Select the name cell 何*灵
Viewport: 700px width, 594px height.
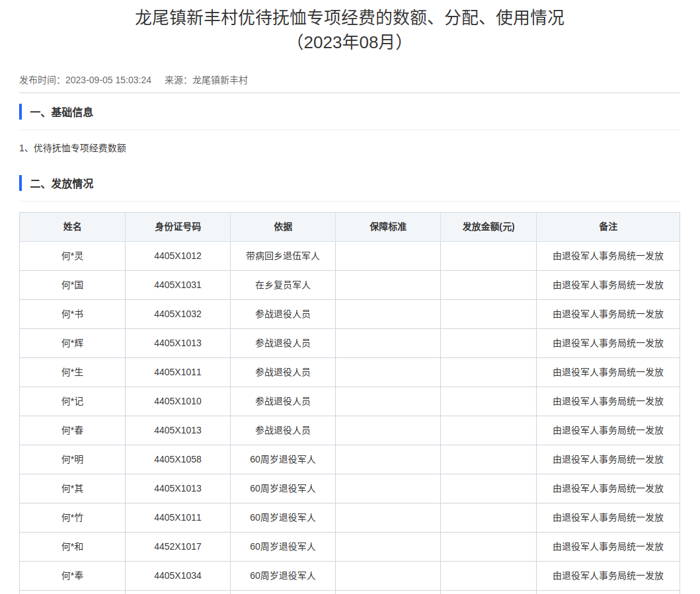click(x=72, y=256)
